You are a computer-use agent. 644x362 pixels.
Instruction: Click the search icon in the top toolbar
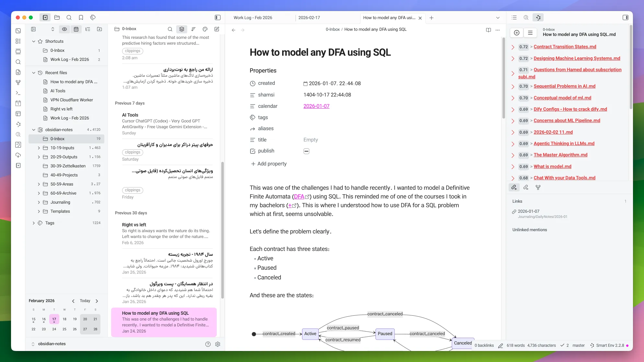pos(69,17)
